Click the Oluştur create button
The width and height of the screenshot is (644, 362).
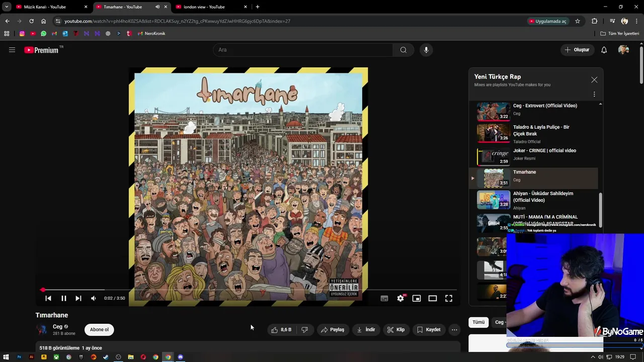tap(577, 50)
